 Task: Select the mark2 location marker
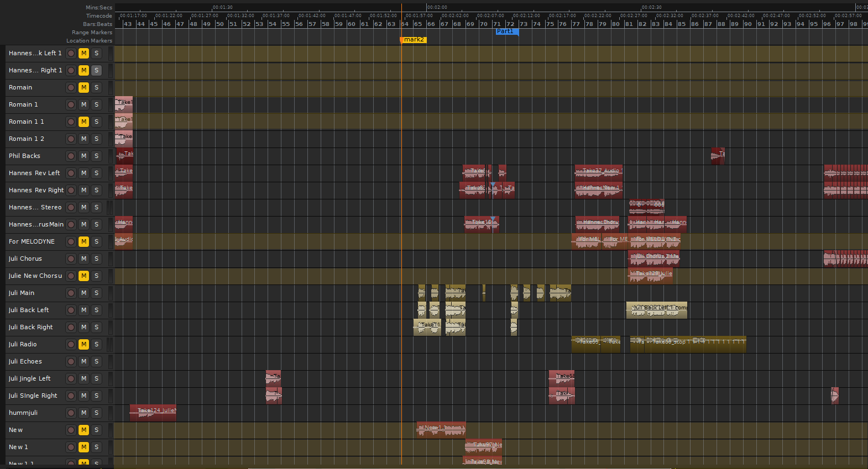(x=413, y=40)
